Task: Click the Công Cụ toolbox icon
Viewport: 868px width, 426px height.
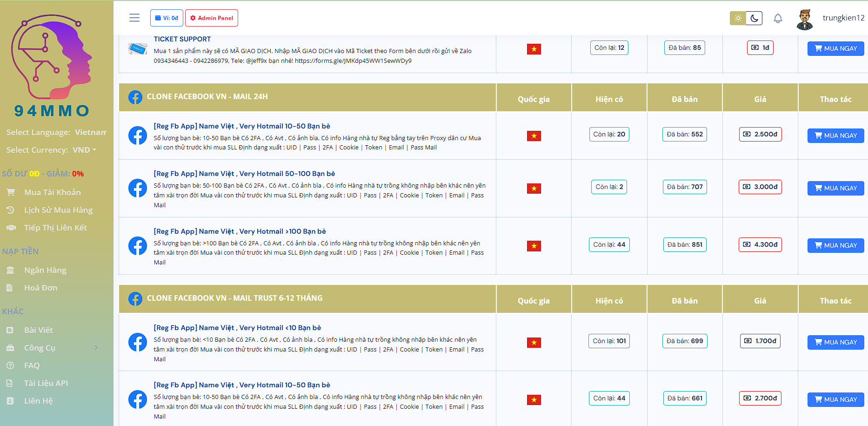Action: coord(10,348)
